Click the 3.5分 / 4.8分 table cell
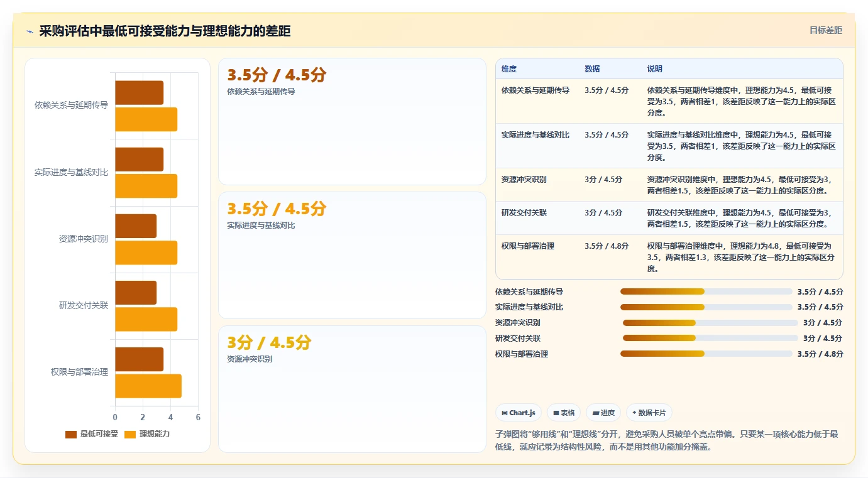868x478 pixels. [x=607, y=246]
